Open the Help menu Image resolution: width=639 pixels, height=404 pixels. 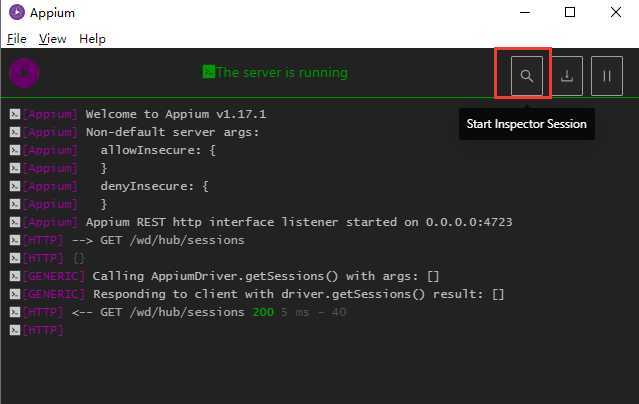92,39
